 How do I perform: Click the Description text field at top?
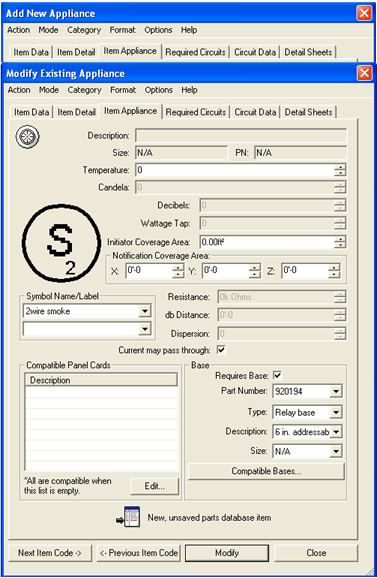click(x=241, y=135)
